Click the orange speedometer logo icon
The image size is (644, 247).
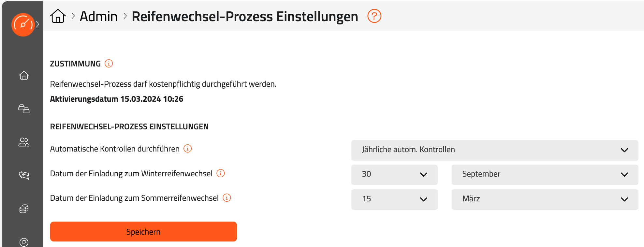pos(23,24)
